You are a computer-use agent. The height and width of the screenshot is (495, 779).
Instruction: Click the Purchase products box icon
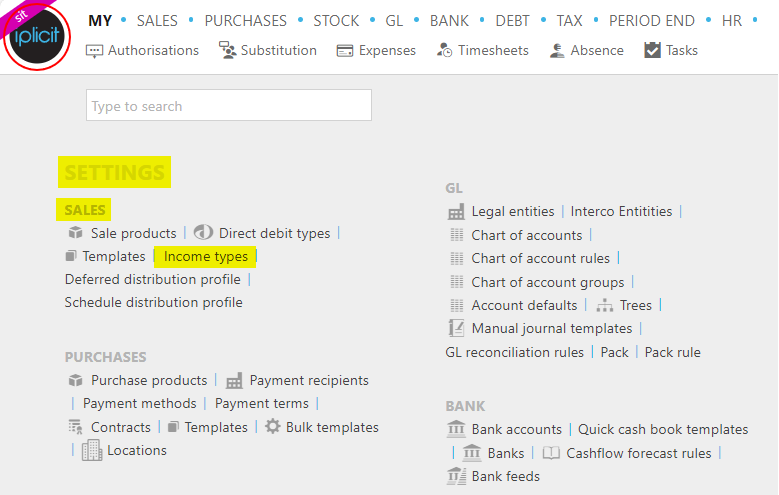(76, 380)
